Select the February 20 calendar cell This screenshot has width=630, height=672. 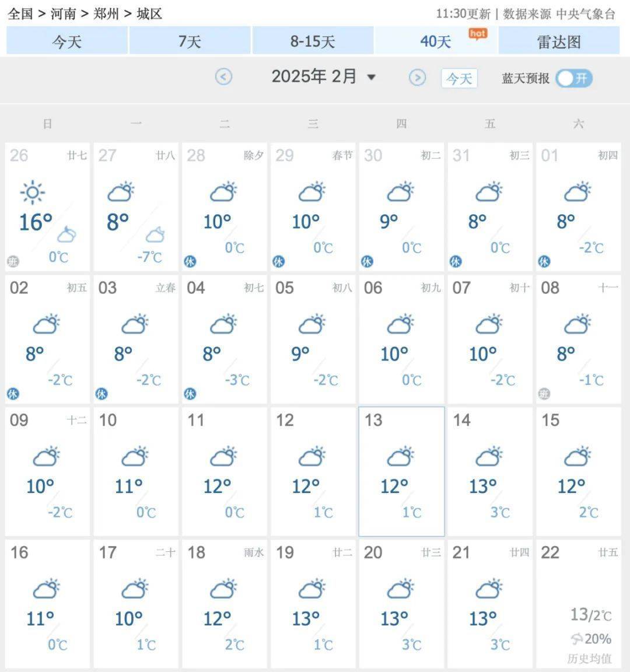[400, 604]
